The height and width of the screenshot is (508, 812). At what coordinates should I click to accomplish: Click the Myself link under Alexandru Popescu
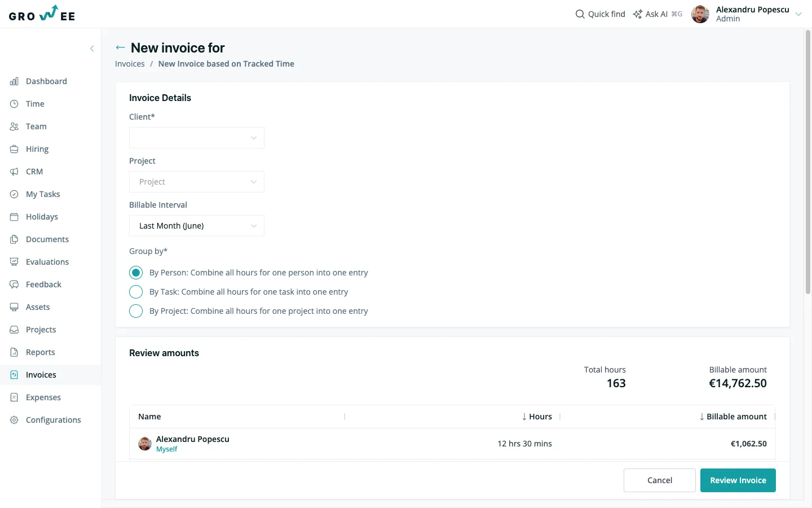(166, 449)
